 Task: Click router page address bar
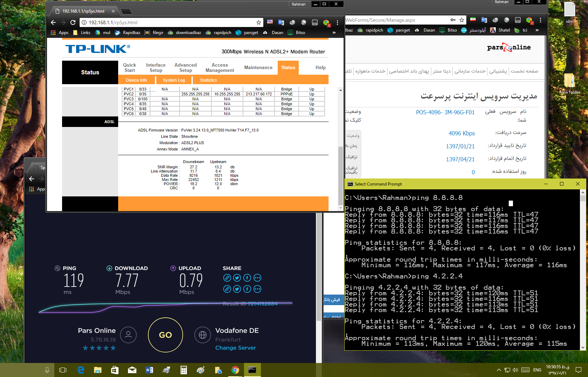pos(171,22)
